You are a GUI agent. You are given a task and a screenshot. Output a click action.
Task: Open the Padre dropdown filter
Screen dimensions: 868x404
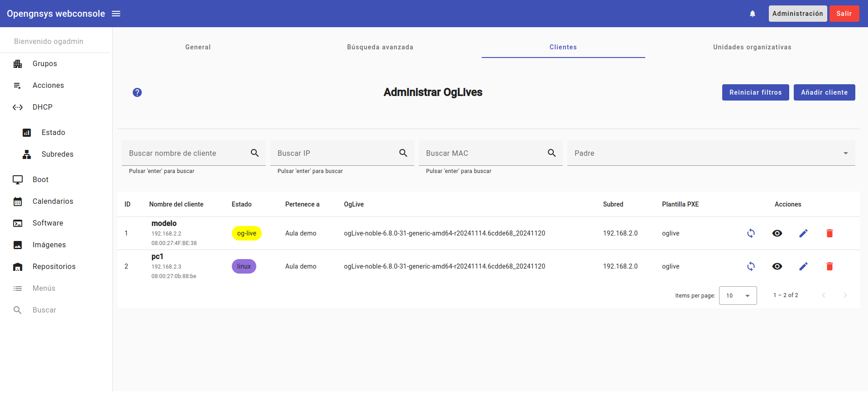pos(711,153)
